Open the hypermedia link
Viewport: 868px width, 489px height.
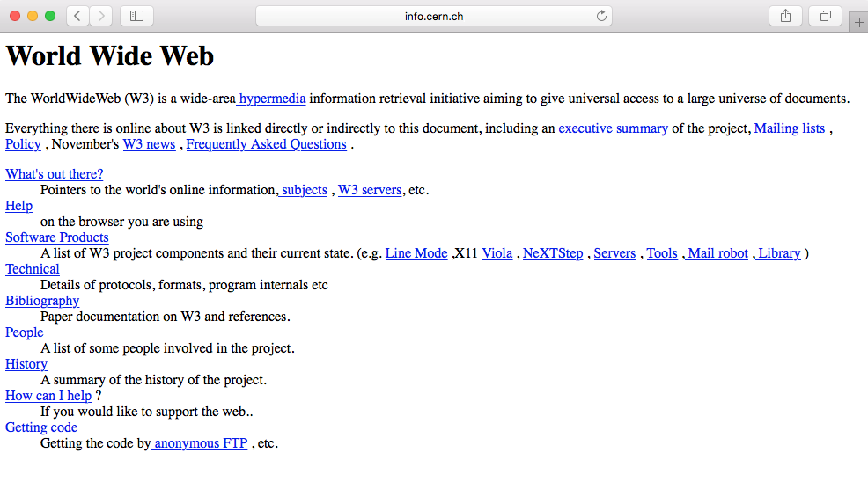(272, 99)
